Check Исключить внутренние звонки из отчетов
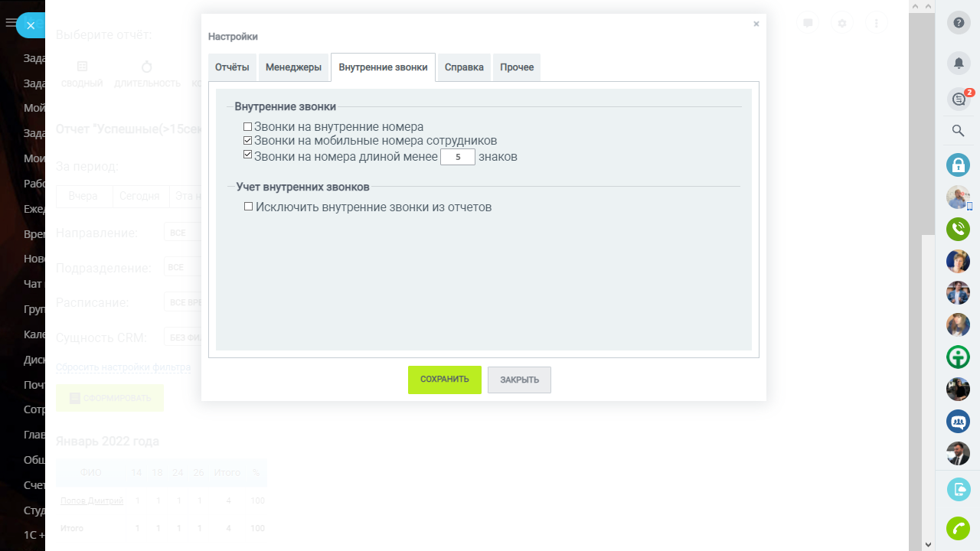 [x=248, y=207]
